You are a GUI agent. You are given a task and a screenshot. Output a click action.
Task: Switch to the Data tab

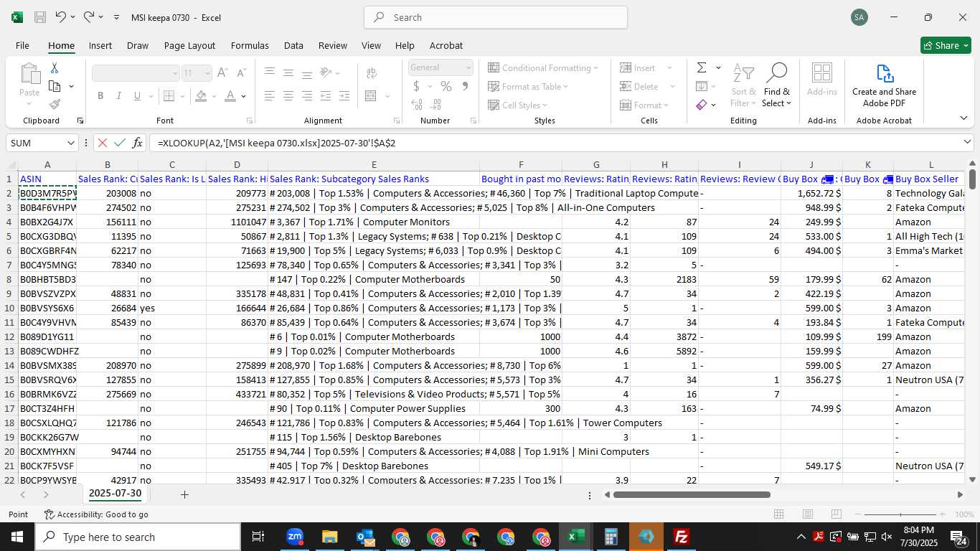(x=293, y=45)
